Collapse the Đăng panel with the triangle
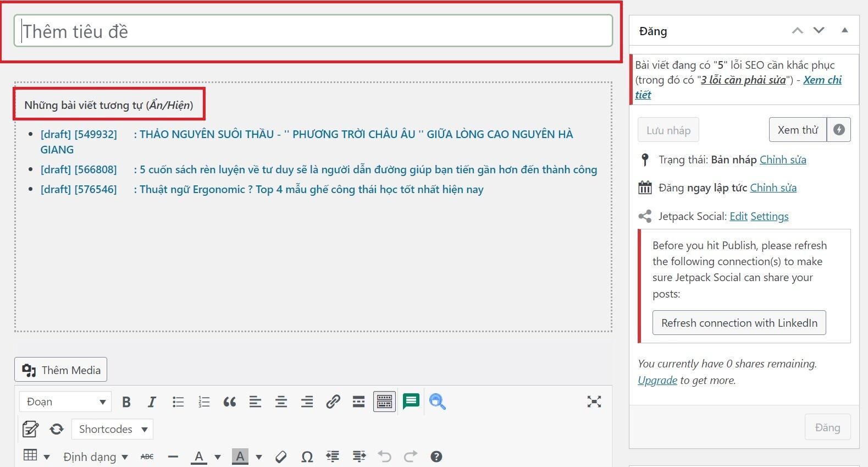Image resolution: width=868 pixels, height=467 pixels. pos(844,31)
